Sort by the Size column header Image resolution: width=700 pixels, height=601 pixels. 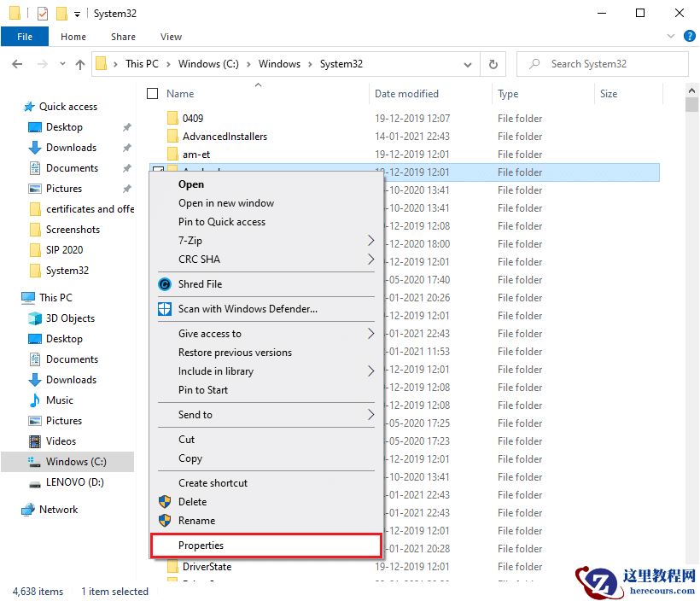click(x=609, y=94)
